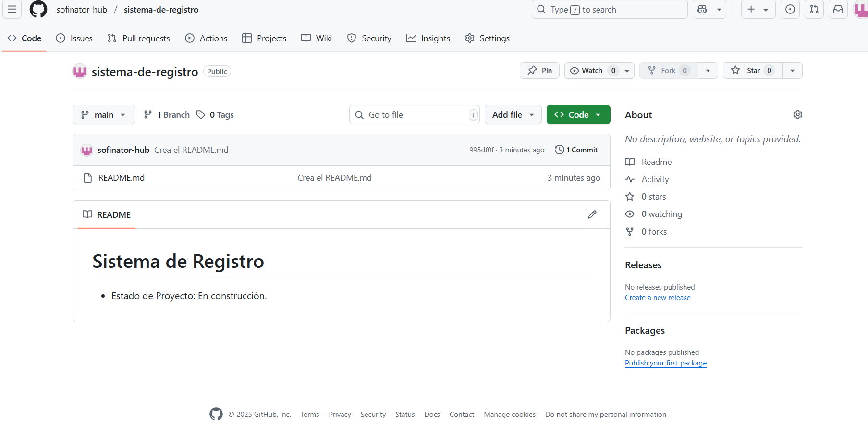View the 0 Tags link

(x=215, y=114)
